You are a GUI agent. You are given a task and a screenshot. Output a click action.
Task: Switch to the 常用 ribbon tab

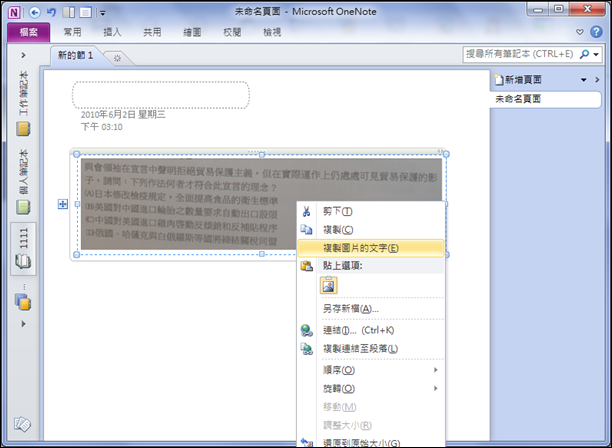[72, 32]
